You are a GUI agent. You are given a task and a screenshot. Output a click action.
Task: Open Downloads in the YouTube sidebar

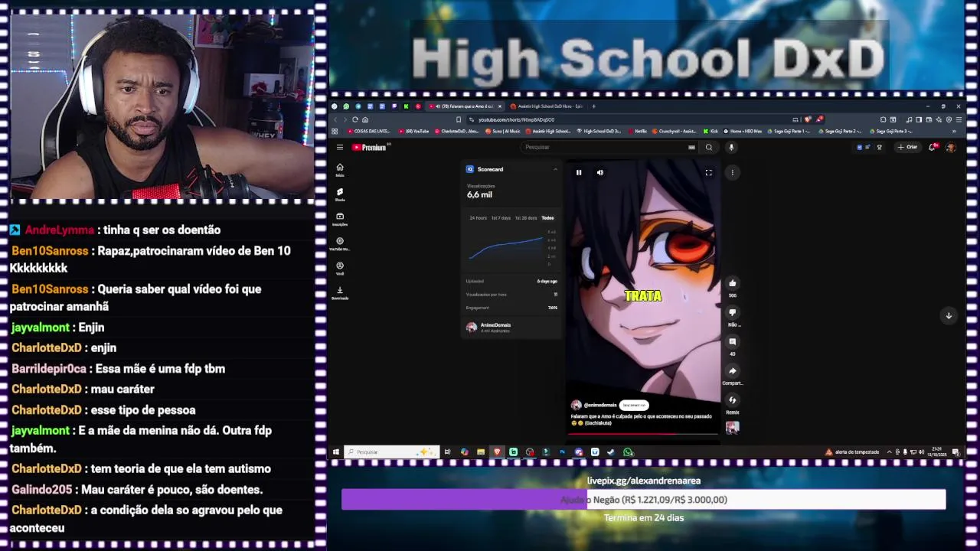(x=340, y=292)
